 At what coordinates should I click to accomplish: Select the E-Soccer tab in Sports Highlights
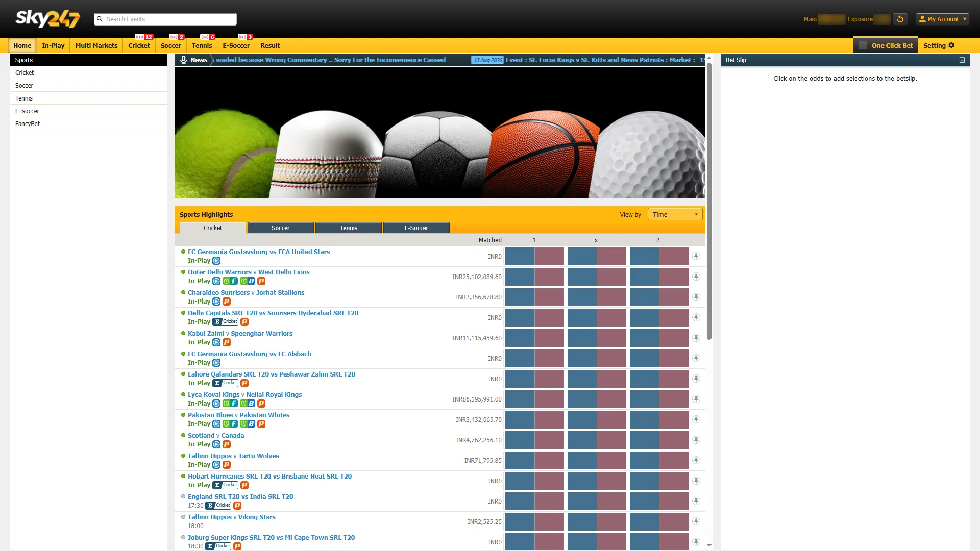[x=416, y=228]
